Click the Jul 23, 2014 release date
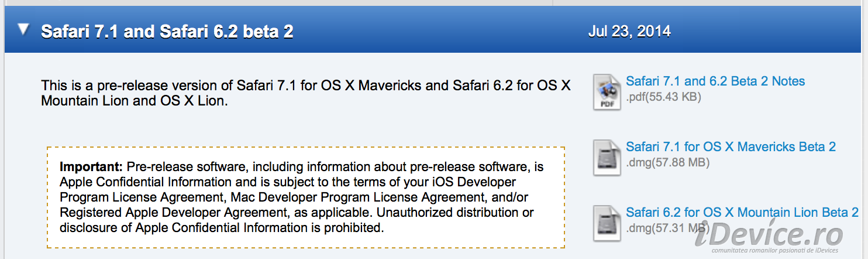The image size is (868, 259). (629, 31)
